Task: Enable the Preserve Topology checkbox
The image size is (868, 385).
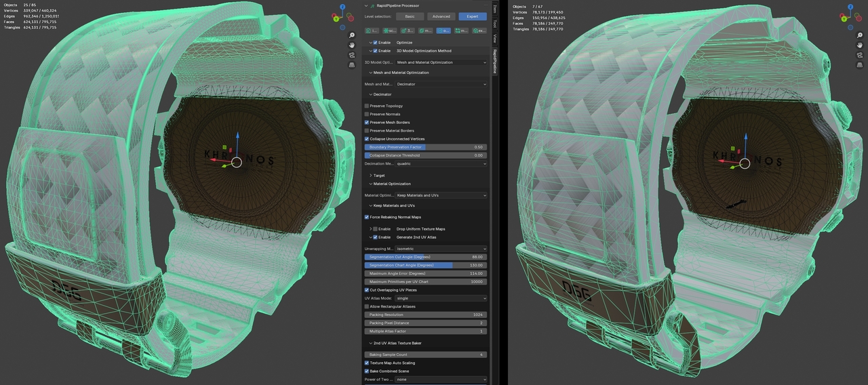Action: point(367,106)
